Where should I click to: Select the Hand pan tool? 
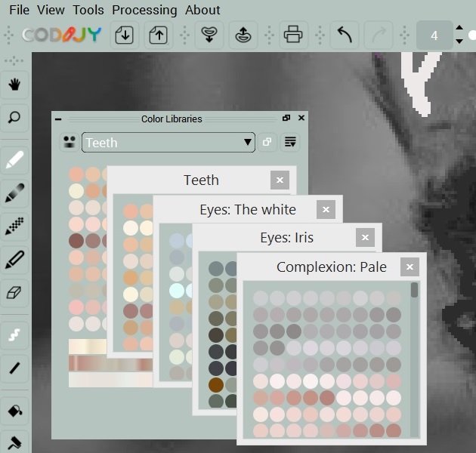coord(14,85)
